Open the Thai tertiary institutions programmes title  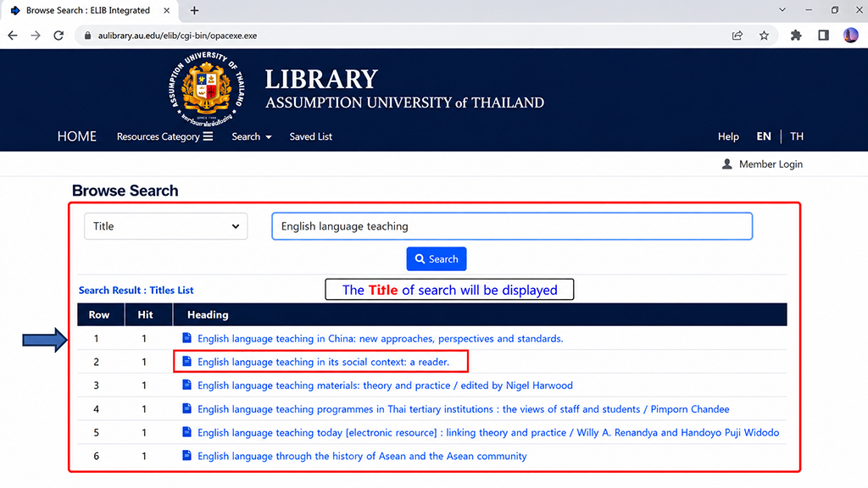pyautogui.click(x=464, y=409)
